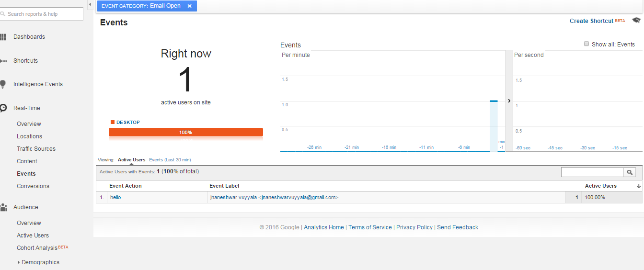Open Real-Time Locations report

(29, 136)
